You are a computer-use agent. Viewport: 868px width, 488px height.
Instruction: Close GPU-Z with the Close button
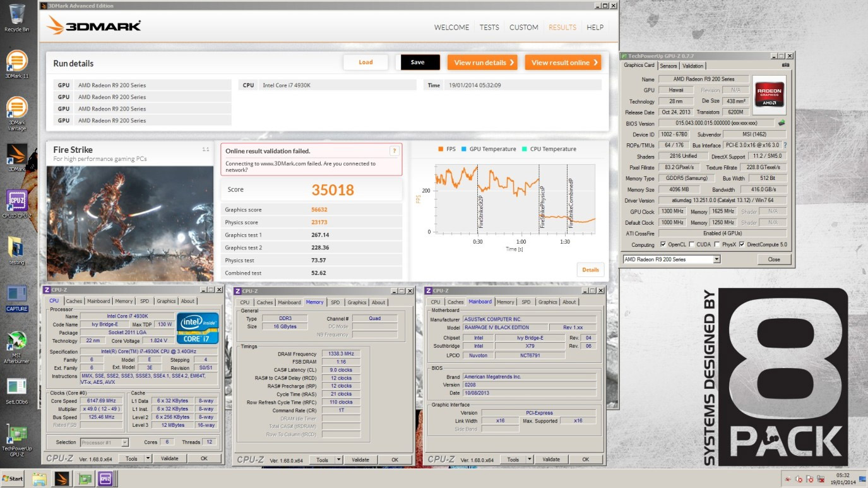point(774,259)
